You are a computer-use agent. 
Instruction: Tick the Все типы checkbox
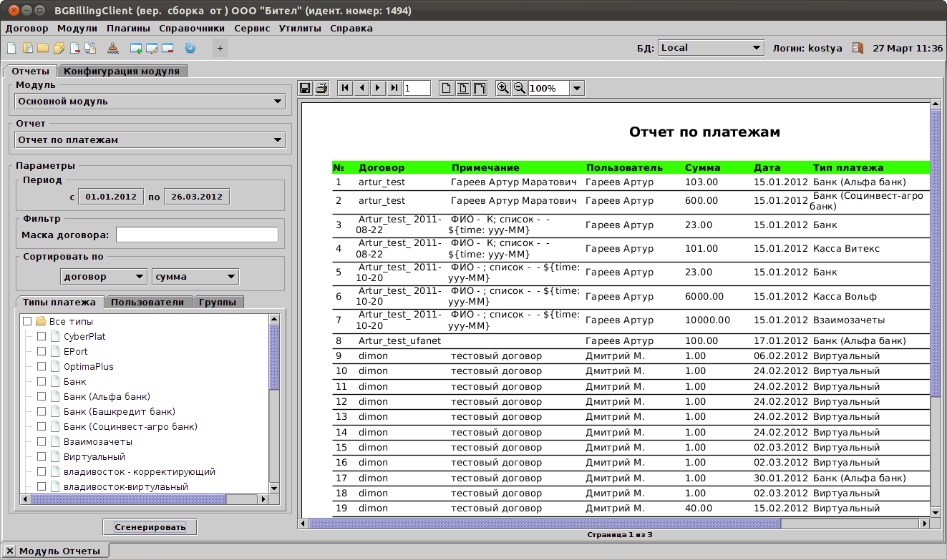click(27, 321)
